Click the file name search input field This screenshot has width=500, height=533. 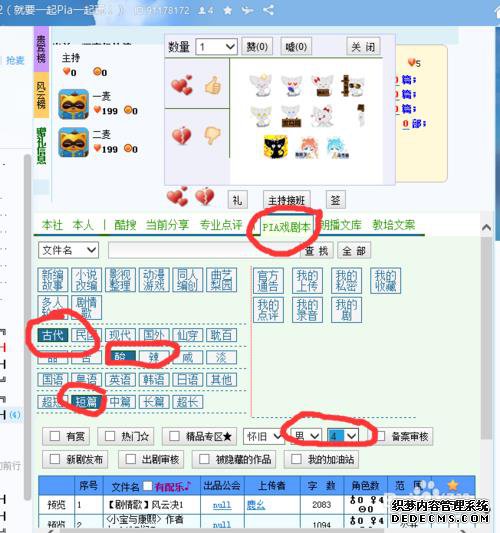click(204, 251)
